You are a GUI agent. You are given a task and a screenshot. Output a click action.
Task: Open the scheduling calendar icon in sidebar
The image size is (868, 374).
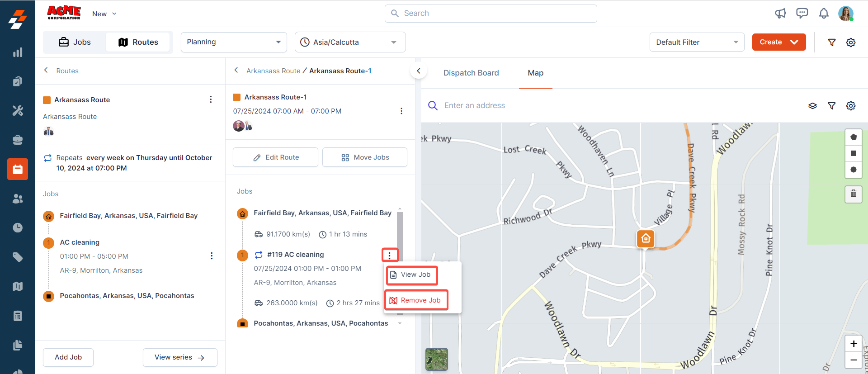click(18, 169)
